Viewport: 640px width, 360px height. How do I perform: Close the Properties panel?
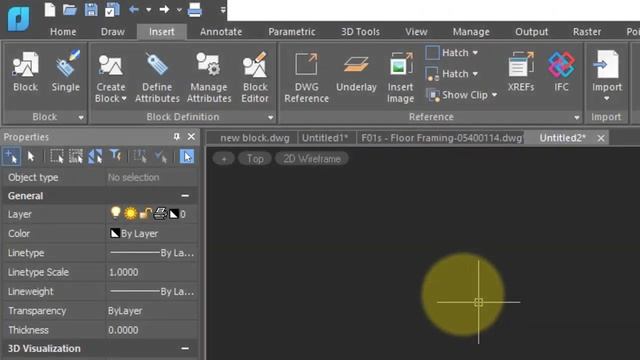(x=191, y=137)
